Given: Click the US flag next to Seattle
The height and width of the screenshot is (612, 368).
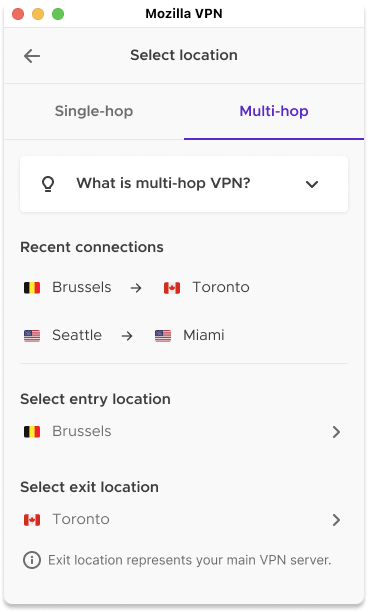Looking at the screenshot, I should click(32, 336).
